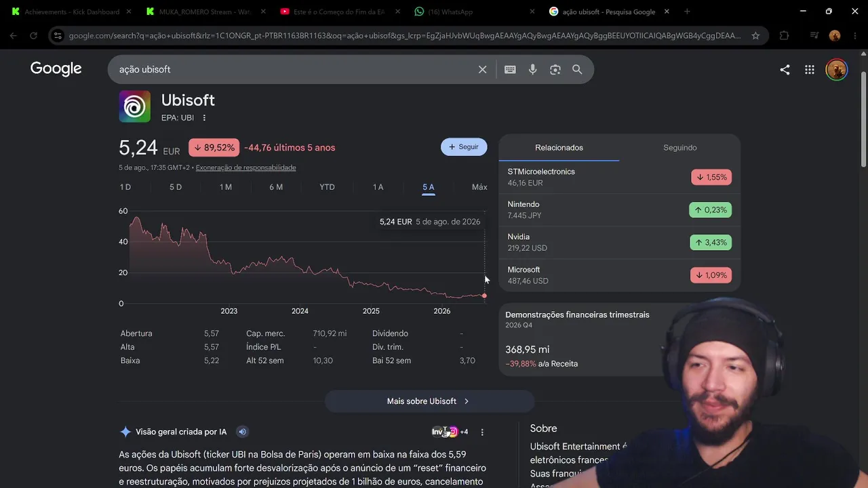Clear the search box with the X
868x488 pixels.
point(483,69)
